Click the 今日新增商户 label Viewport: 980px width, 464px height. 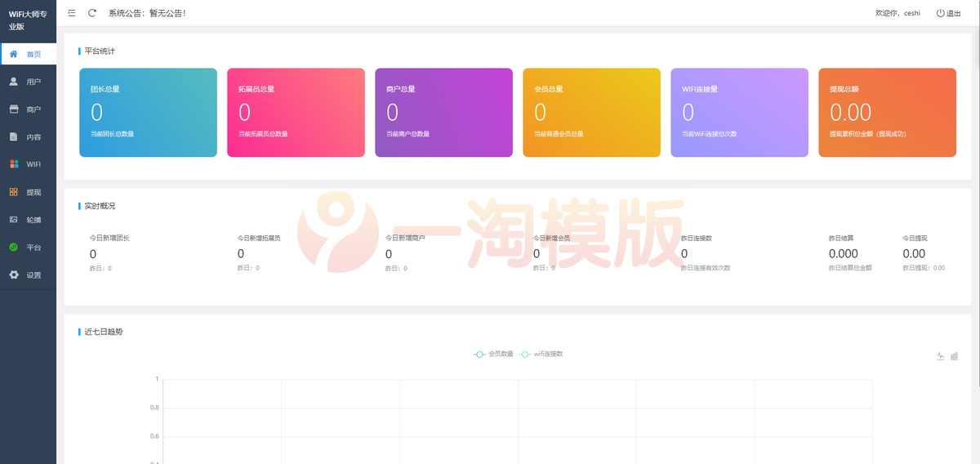point(405,238)
